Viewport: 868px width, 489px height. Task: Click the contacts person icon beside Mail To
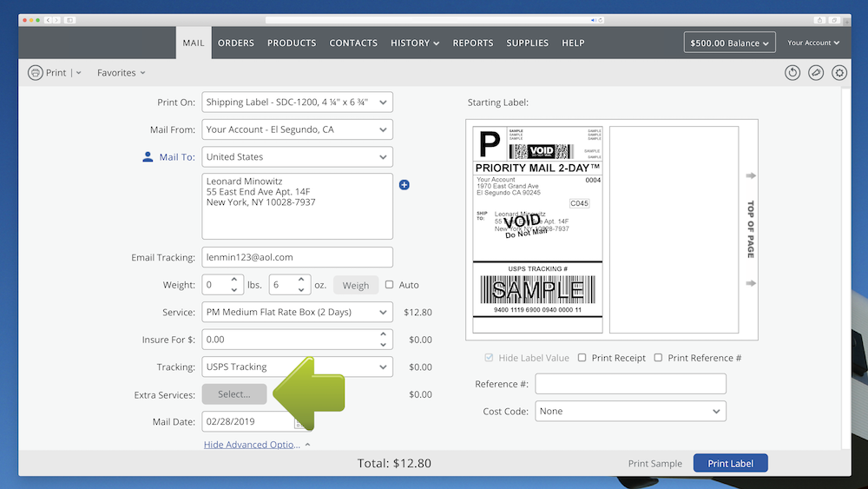coord(148,156)
